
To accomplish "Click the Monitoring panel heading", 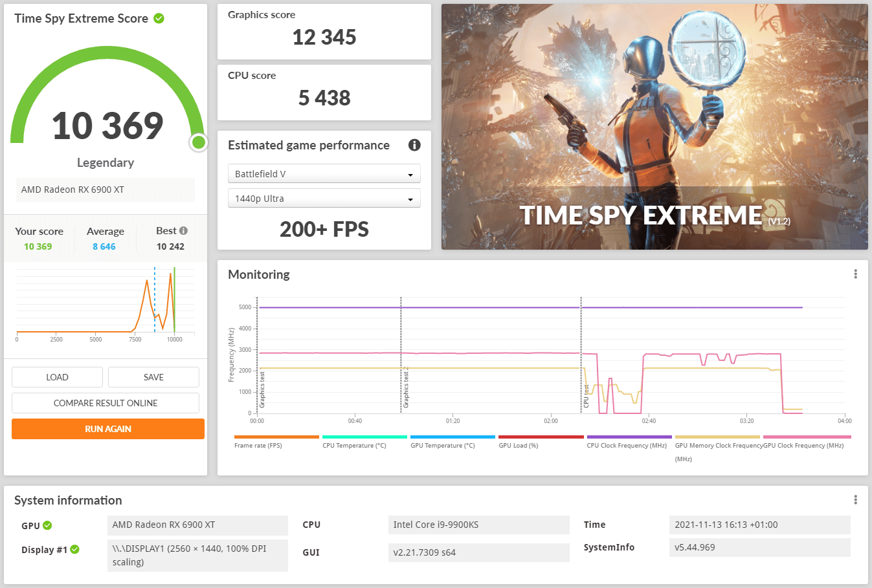I will pyautogui.click(x=259, y=274).
